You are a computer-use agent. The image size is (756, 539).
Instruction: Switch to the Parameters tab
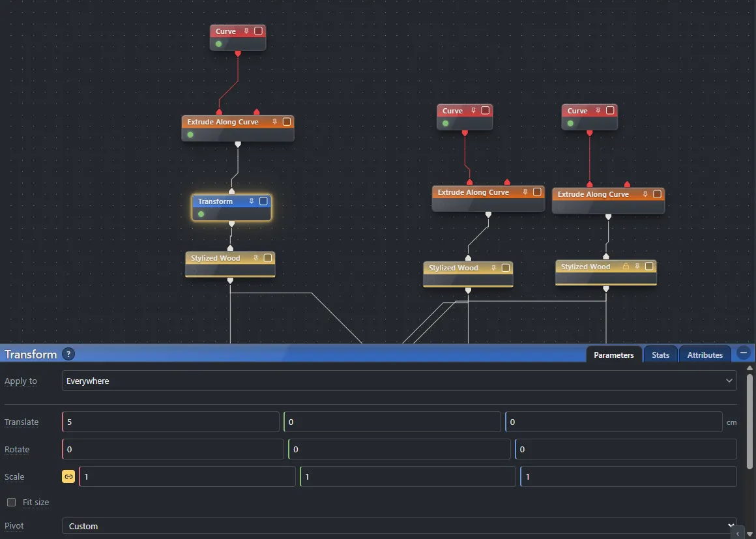click(x=614, y=355)
